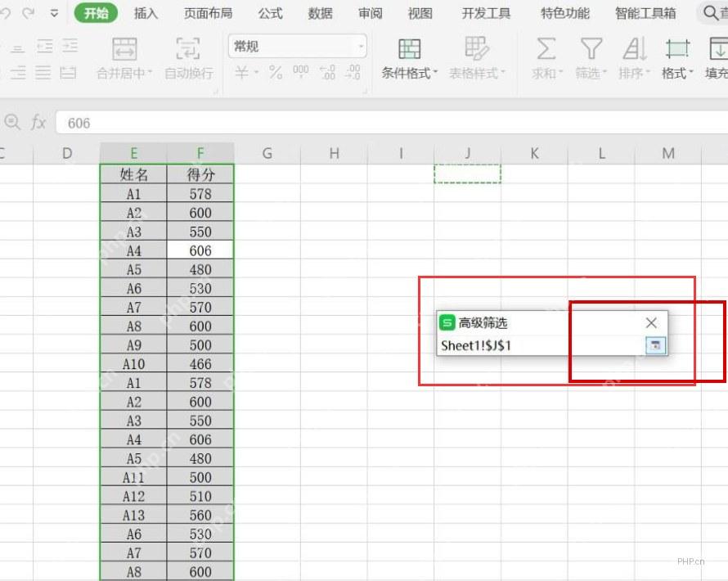Click the 合并居中 merge icon
This screenshot has width=728, height=581.
point(124,49)
